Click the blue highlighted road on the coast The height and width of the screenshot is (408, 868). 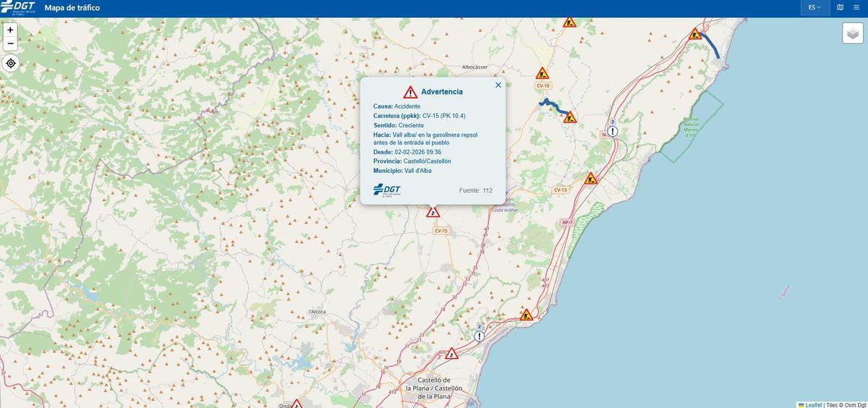710,45
